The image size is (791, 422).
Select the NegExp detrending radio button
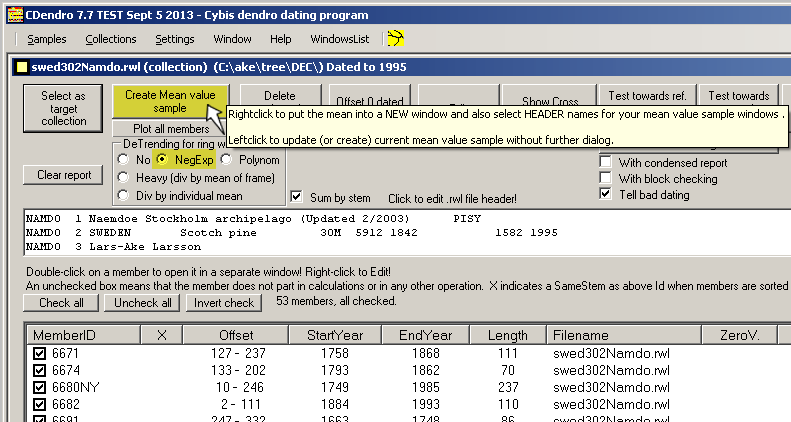click(162, 159)
